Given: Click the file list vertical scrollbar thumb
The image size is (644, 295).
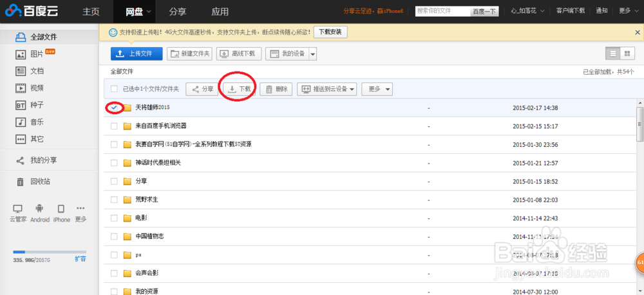Looking at the screenshot, I should click(639, 124).
